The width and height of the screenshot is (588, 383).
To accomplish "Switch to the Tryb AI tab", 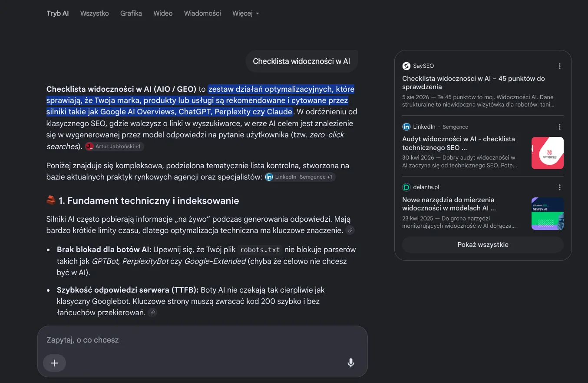I will 58,13.
